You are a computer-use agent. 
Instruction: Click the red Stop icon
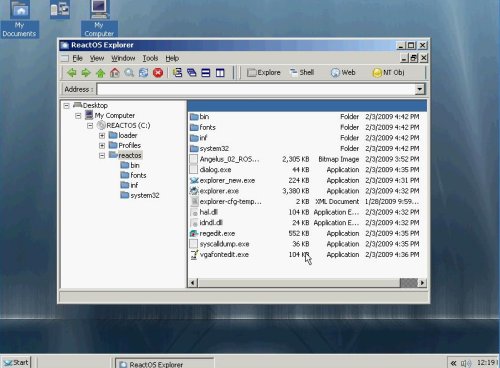click(x=158, y=73)
